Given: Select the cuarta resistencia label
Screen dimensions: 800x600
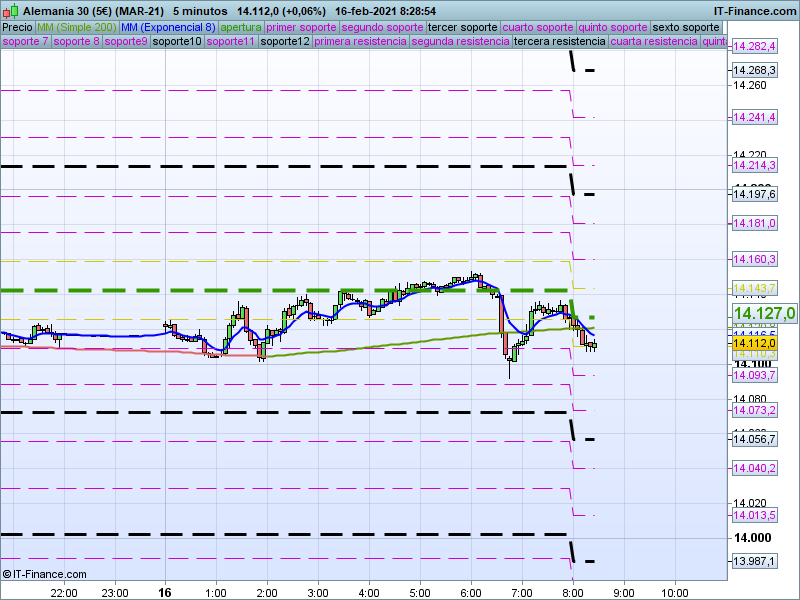Looking at the screenshot, I should (x=654, y=41).
